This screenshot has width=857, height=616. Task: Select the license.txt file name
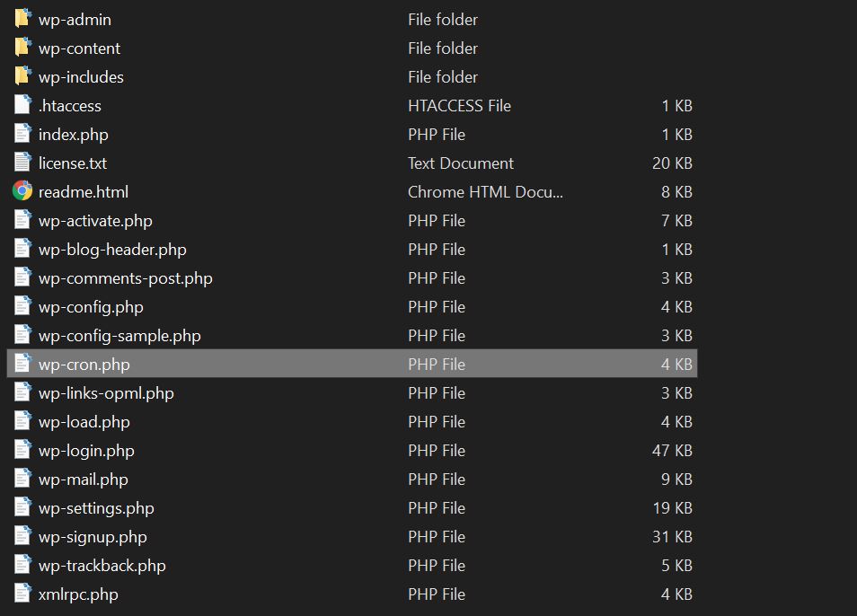click(x=73, y=163)
